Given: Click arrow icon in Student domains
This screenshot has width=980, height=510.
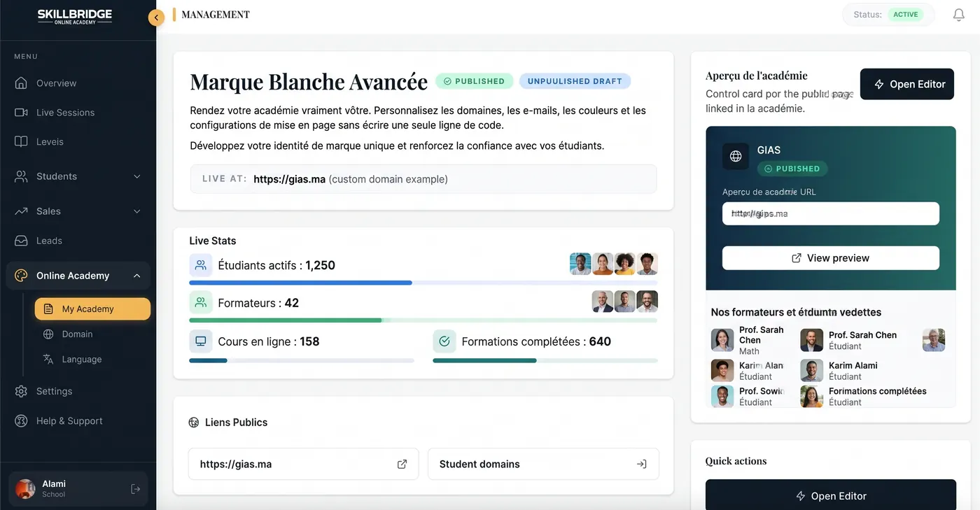Looking at the screenshot, I should 641,464.
